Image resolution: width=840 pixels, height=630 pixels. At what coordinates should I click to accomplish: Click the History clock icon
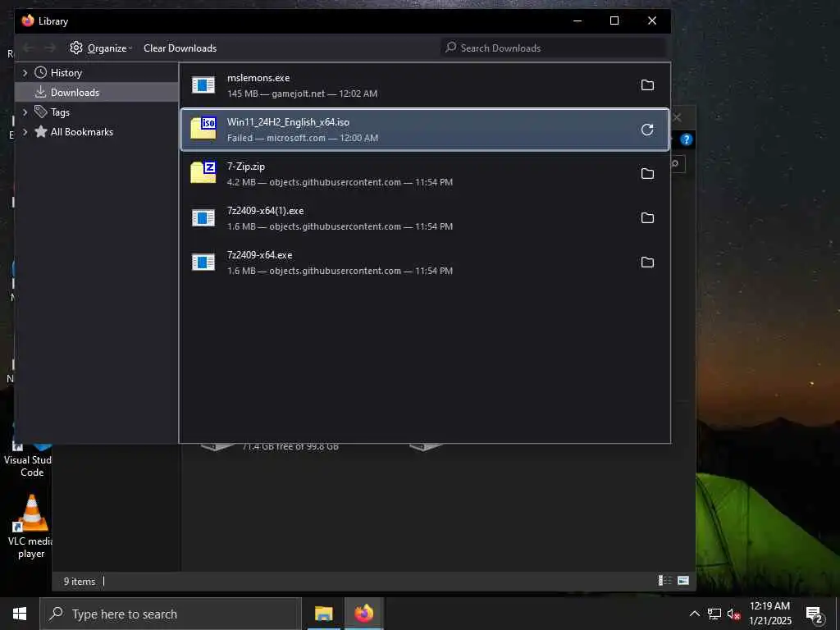click(41, 72)
